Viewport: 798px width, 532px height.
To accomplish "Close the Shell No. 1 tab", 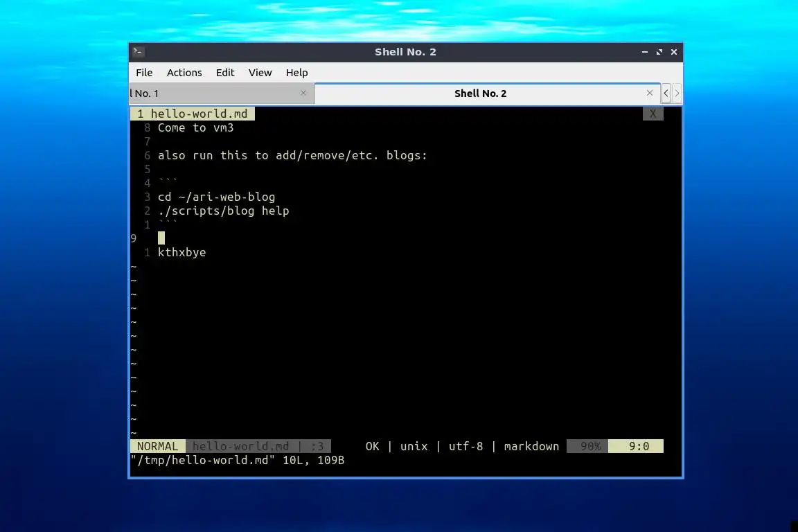I will (x=303, y=93).
